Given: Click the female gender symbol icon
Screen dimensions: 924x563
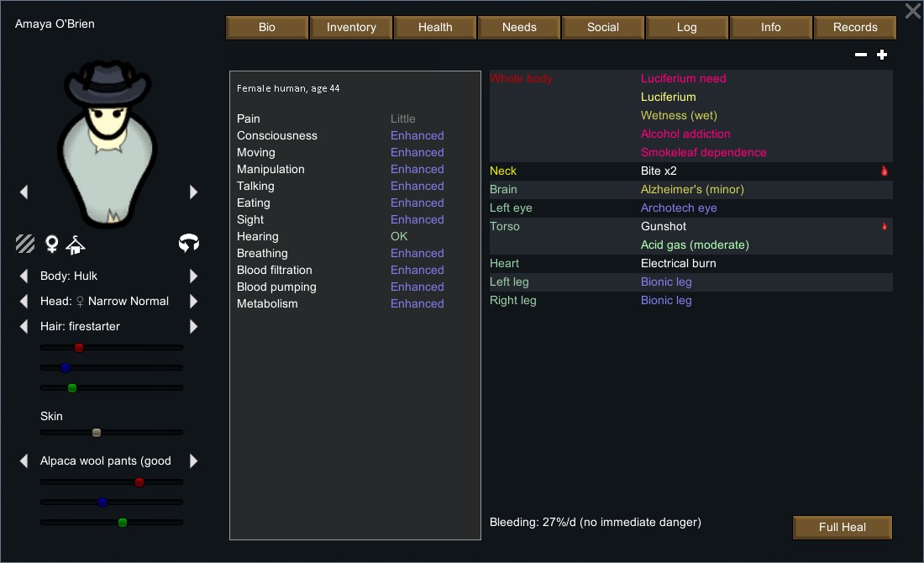Looking at the screenshot, I should [x=51, y=244].
